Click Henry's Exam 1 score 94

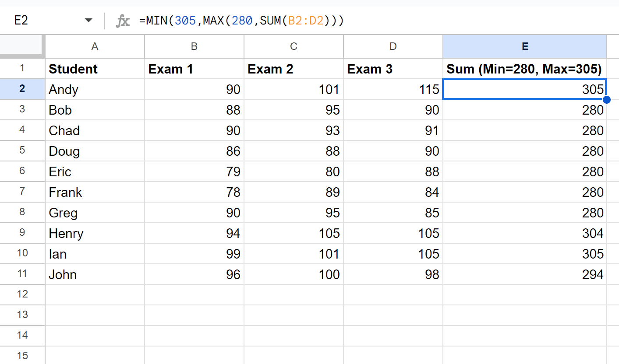coord(194,233)
